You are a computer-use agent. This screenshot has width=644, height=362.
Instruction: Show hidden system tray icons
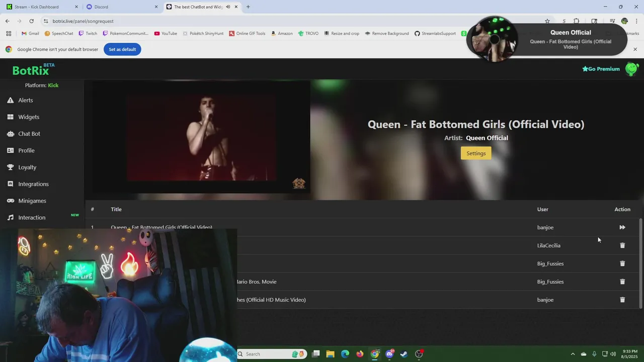[x=573, y=354]
